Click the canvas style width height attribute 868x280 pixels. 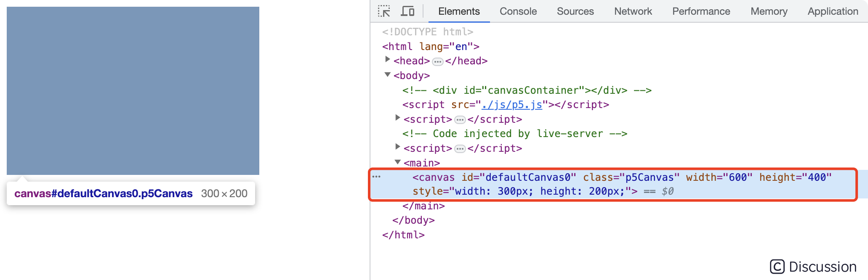[x=521, y=191]
